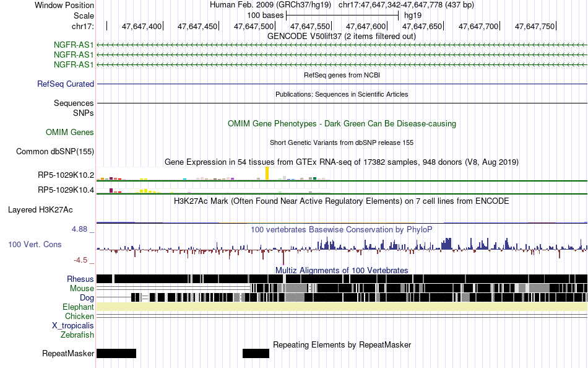The image size is (588, 368).
Task: Click the pale yellow Elephant alignment row
Action: (342, 307)
